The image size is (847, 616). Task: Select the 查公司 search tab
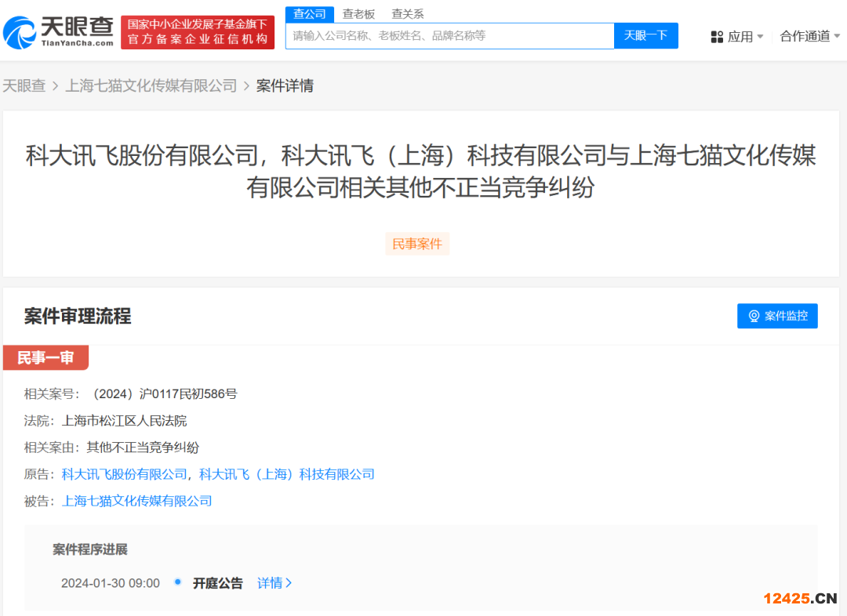point(310,14)
